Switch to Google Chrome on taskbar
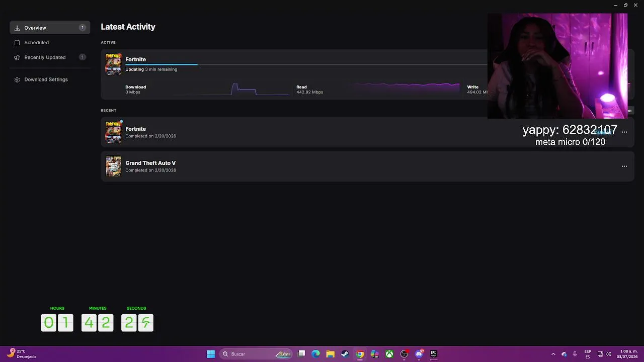This screenshot has height=362, width=644. [360, 354]
